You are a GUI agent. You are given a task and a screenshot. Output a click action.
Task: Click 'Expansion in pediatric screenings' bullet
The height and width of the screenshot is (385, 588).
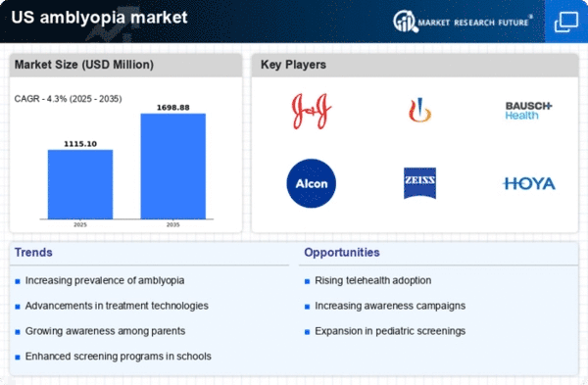pos(390,331)
